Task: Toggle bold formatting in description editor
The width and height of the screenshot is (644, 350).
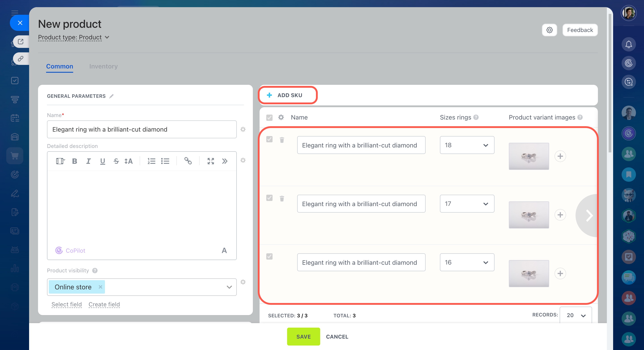Action: (x=75, y=161)
